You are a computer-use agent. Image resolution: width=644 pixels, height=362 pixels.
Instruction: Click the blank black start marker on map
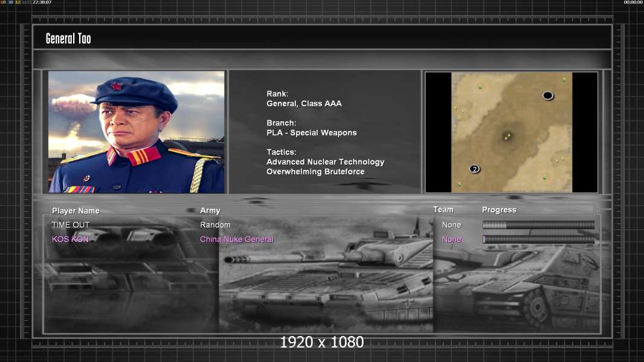click(548, 95)
